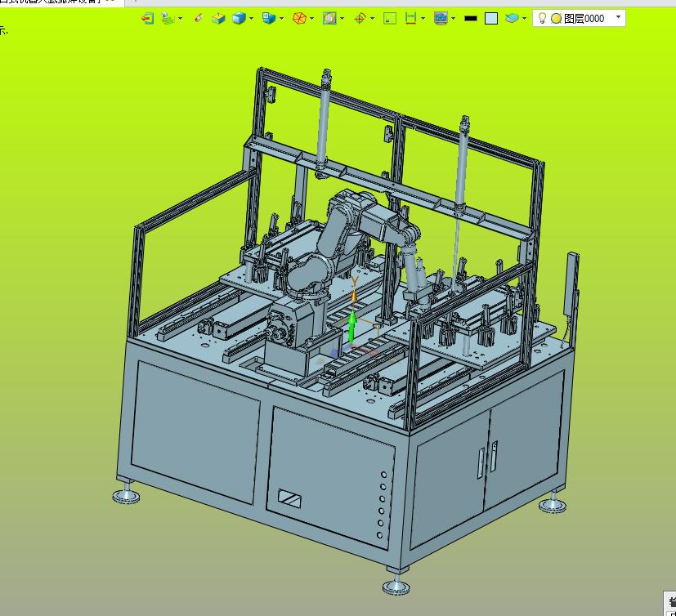Select the eraser tool icon
This screenshot has width=676, height=616.
[199, 18]
